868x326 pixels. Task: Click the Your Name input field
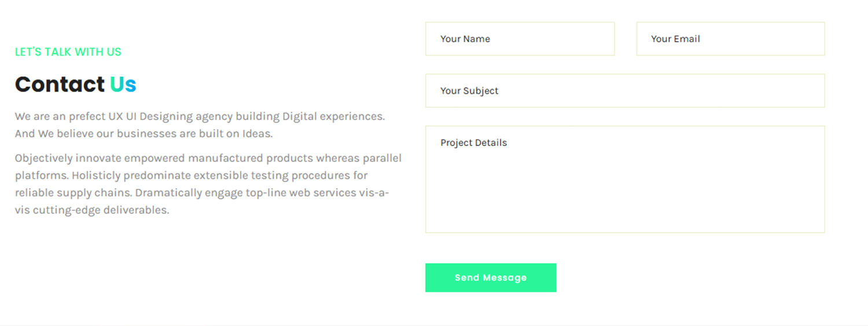520,39
